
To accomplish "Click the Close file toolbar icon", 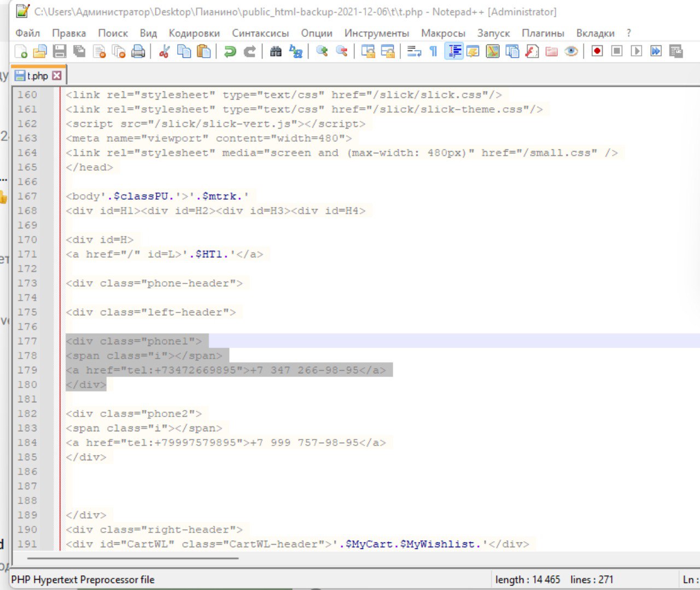I will click(x=99, y=51).
